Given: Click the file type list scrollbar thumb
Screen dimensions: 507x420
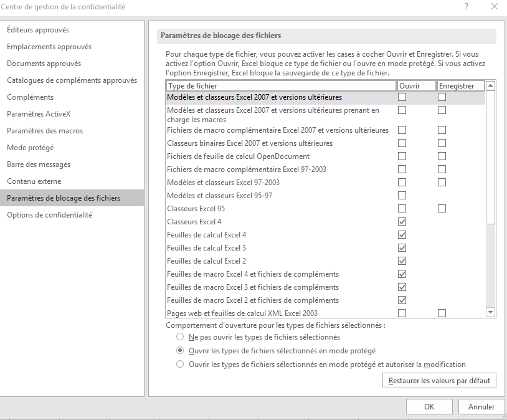Looking at the screenshot, I should (x=491, y=157).
